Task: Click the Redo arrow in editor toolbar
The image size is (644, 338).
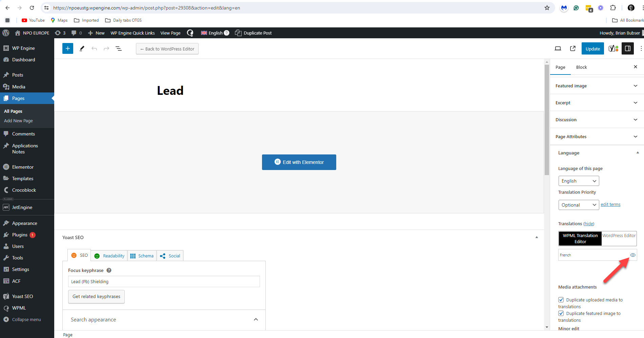Action: coord(106,48)
